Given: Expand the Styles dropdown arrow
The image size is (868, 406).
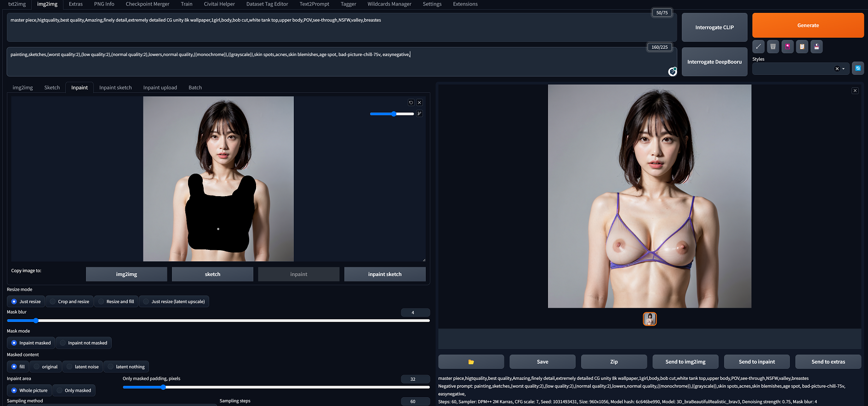Looking at the screenshot, I should [844, 68].
